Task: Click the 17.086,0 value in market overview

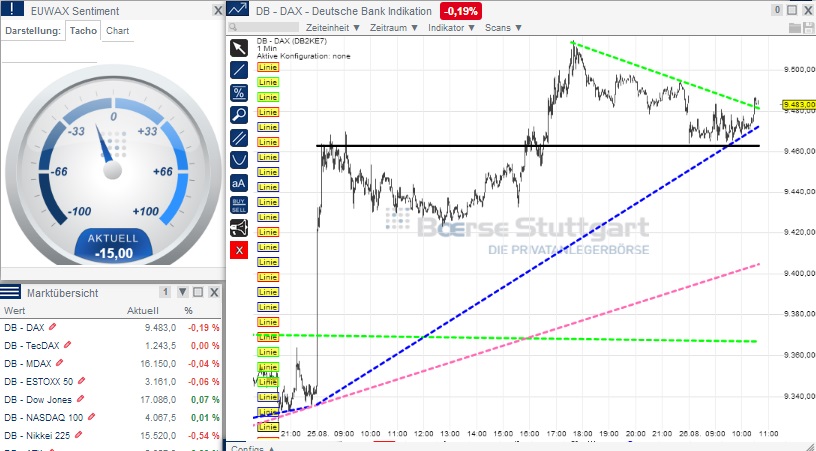Action: pyautogui.click(x=160, y=400)
